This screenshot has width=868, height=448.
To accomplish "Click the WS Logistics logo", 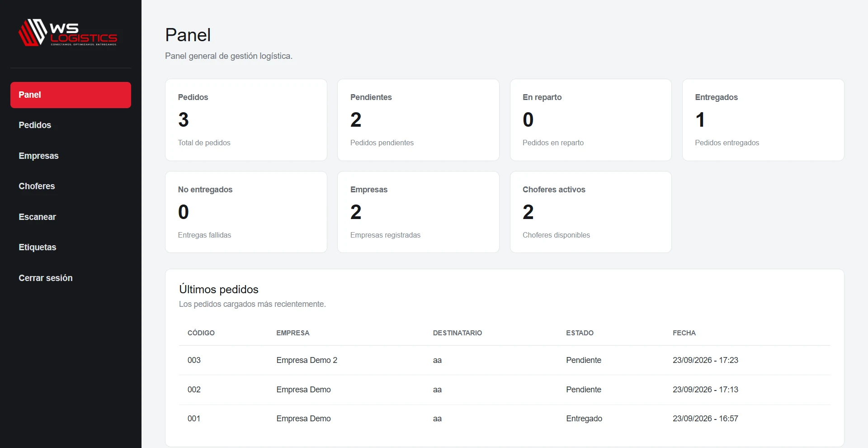I will [x=68, y=32].
